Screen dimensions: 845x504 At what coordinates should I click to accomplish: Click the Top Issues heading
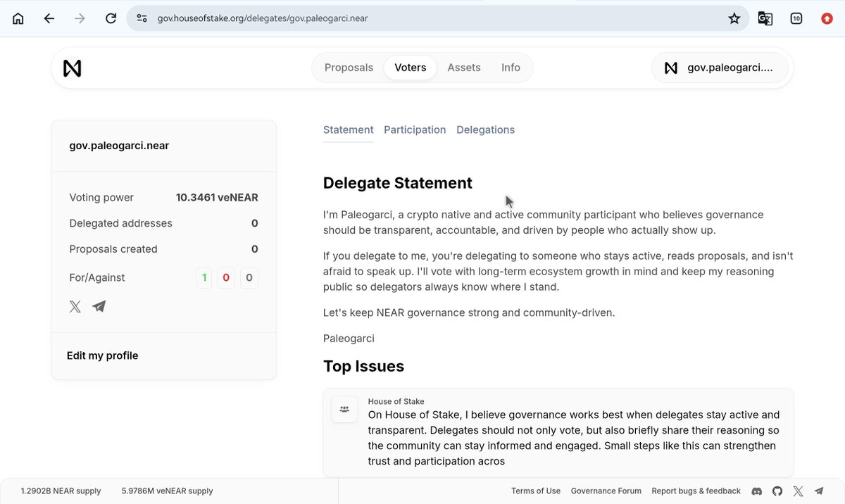[x=363, y=366]
